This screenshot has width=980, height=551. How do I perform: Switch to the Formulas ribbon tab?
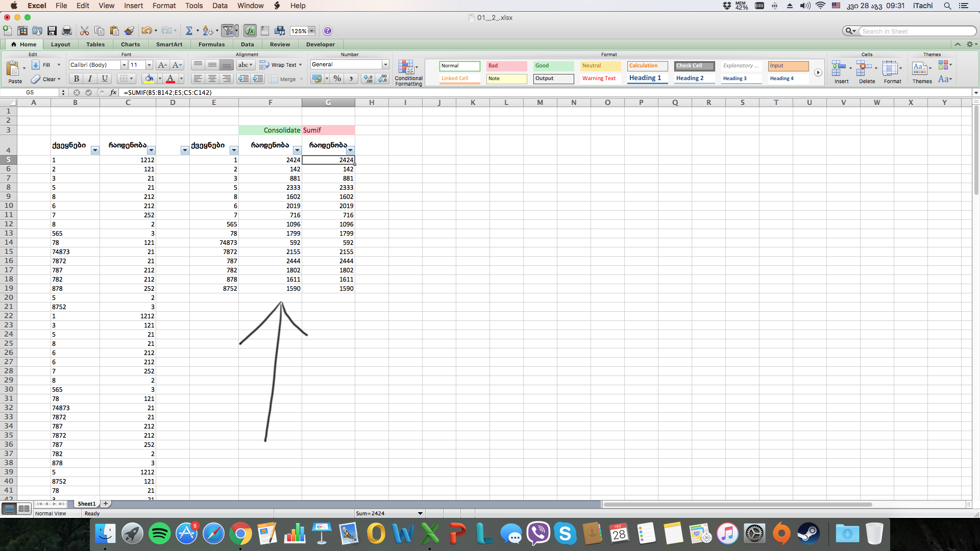(211, 44)
